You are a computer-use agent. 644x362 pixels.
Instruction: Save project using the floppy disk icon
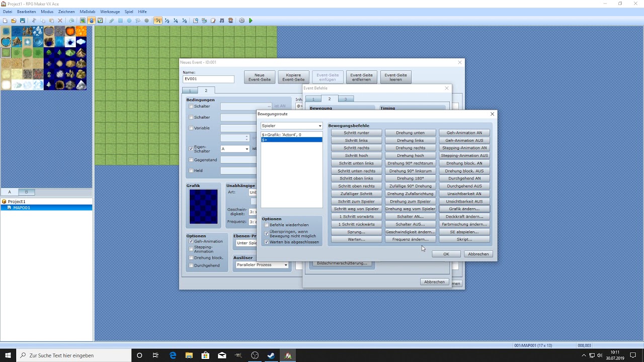pos(23,21)
